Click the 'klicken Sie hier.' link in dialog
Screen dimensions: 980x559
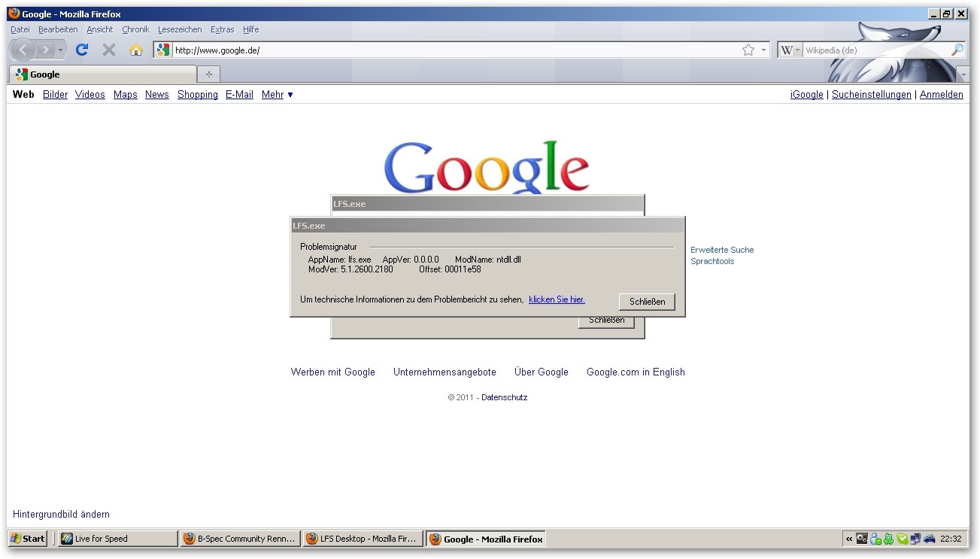557,299
